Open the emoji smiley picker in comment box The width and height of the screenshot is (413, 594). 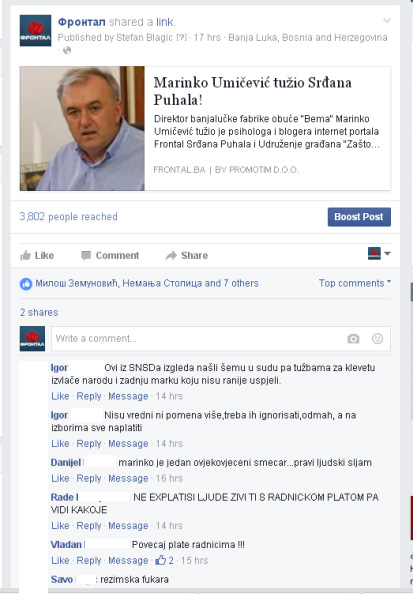click(x=377, y=338)
